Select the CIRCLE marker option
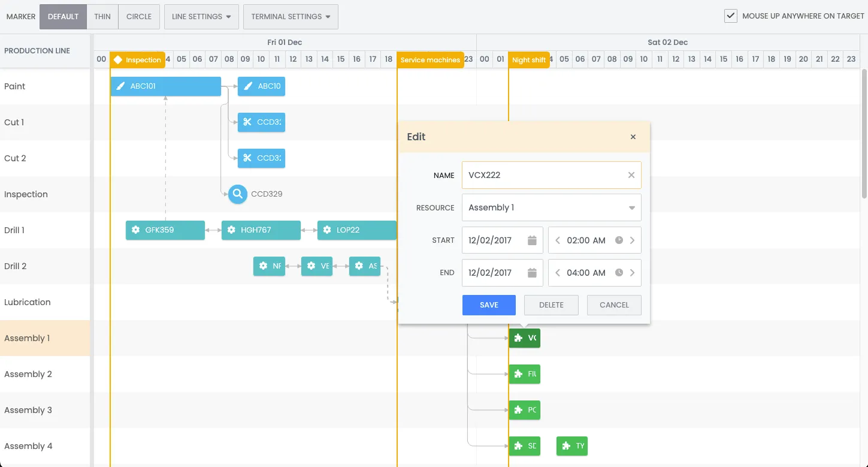868x467 pixels. tap(138, 16)
